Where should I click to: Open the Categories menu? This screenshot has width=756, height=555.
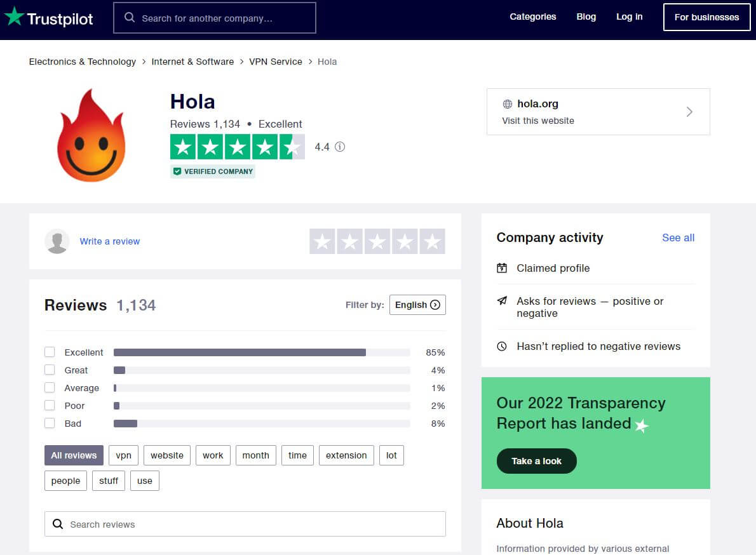[x=533, y=17]
